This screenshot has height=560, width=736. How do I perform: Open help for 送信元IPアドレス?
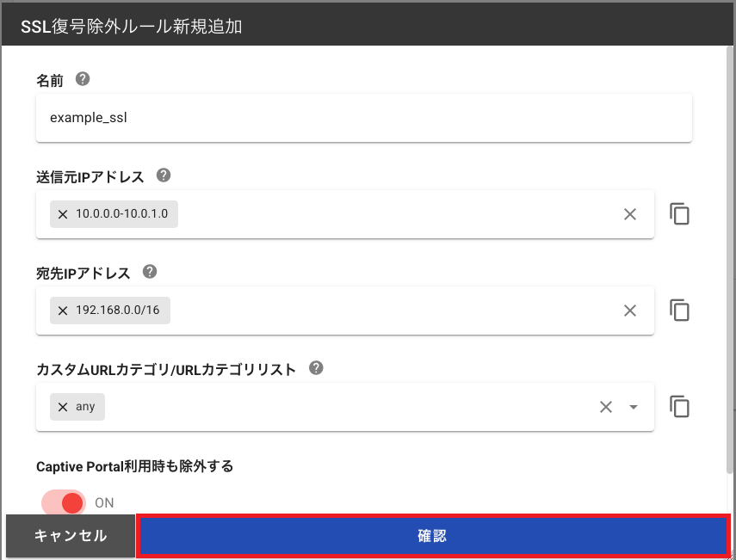(x=164, y=175)
